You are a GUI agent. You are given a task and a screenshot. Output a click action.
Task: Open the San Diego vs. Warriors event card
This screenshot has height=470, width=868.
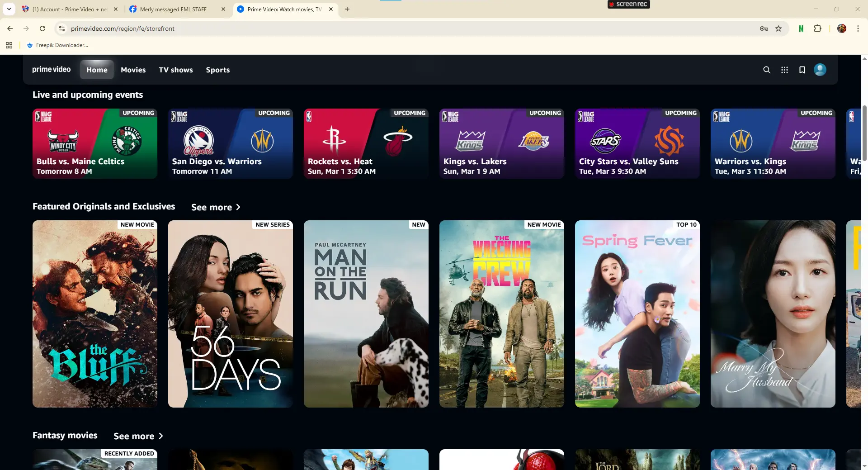tap(231, 143)
